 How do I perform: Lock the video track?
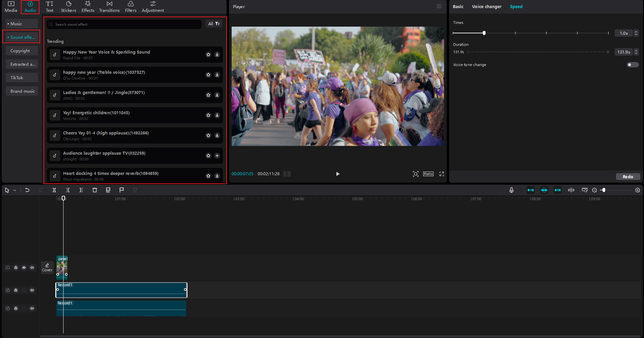(16, 268)
